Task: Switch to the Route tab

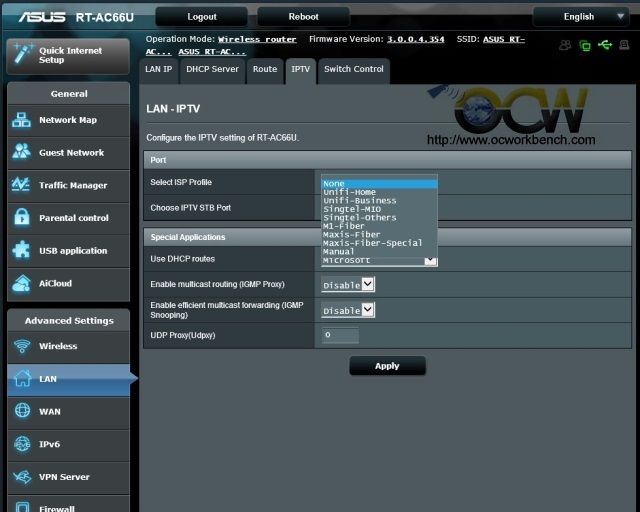Action: (265, 70)
